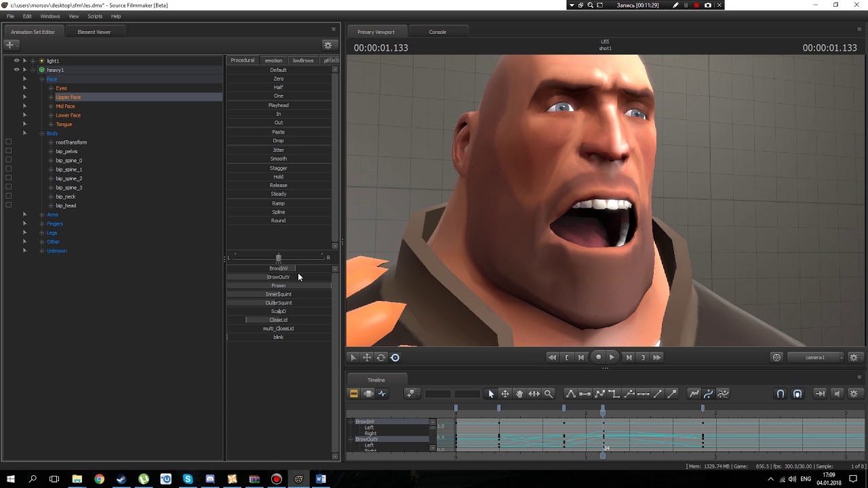
Task: Toggle timeline snap magnet button
Action: pos(781,394)
